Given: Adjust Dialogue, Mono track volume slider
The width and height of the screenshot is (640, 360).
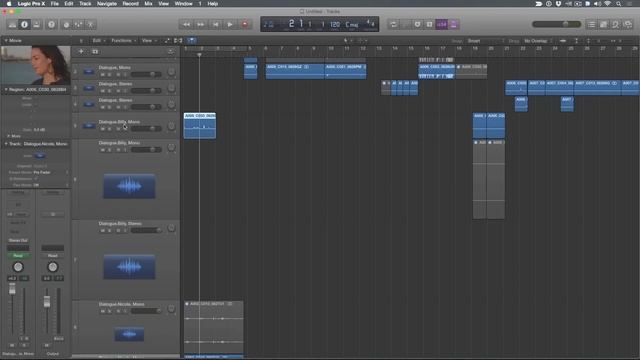Looking at the screenshot, I should (x=146, y=74).
